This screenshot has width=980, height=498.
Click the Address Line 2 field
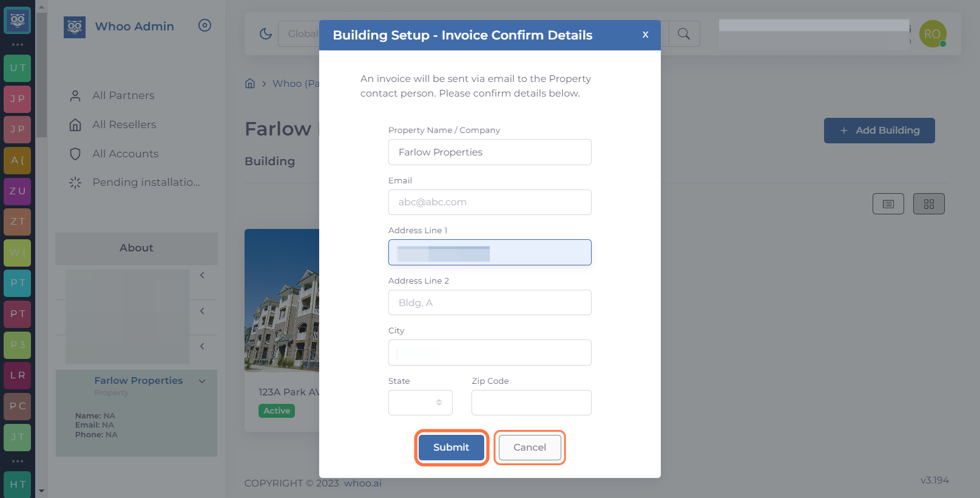tap(490, 302)
